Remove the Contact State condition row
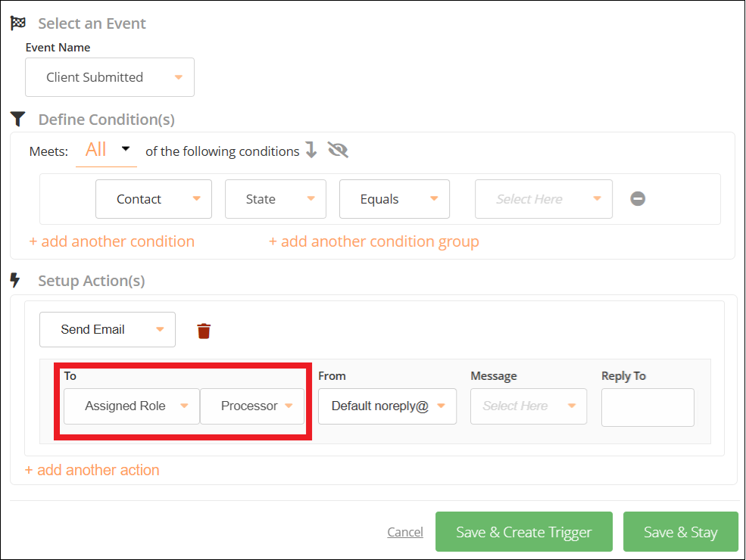Image resolution: width=746 pixels, height=560 pixels. click(x=638, y=199)
